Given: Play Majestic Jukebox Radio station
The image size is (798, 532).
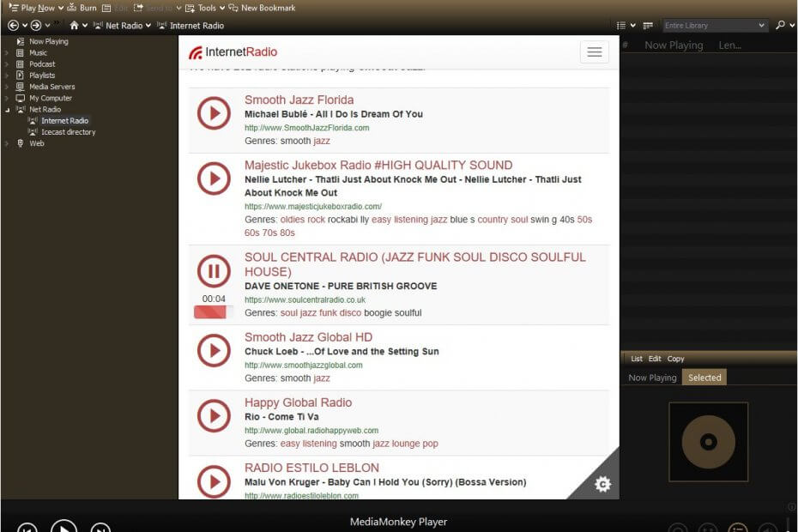Looking at the screenshot, I should pyautogui.click(x=214, y=178).
